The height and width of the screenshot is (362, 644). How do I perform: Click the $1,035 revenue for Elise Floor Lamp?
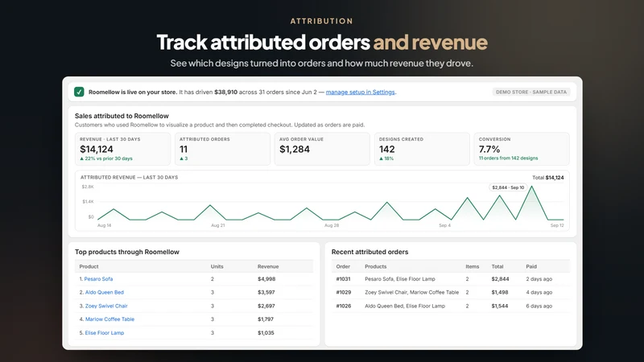point(266,333)
